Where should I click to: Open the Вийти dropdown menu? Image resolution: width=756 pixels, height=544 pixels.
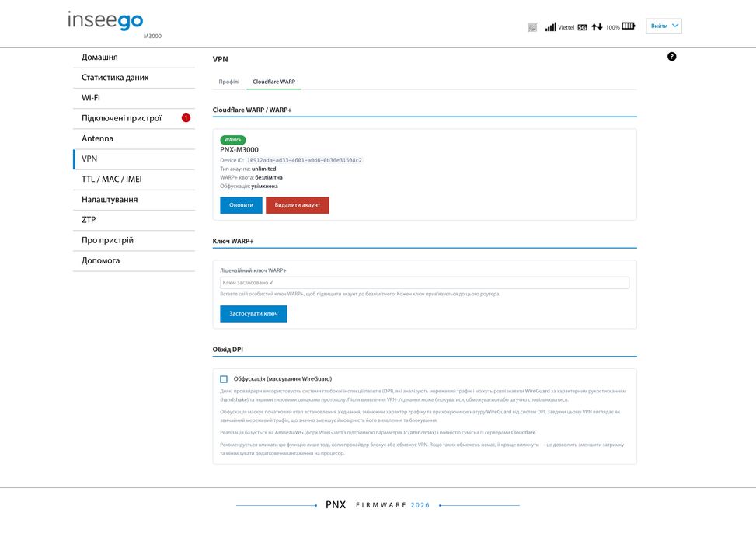pyautogui.click(x=664, y=26)
